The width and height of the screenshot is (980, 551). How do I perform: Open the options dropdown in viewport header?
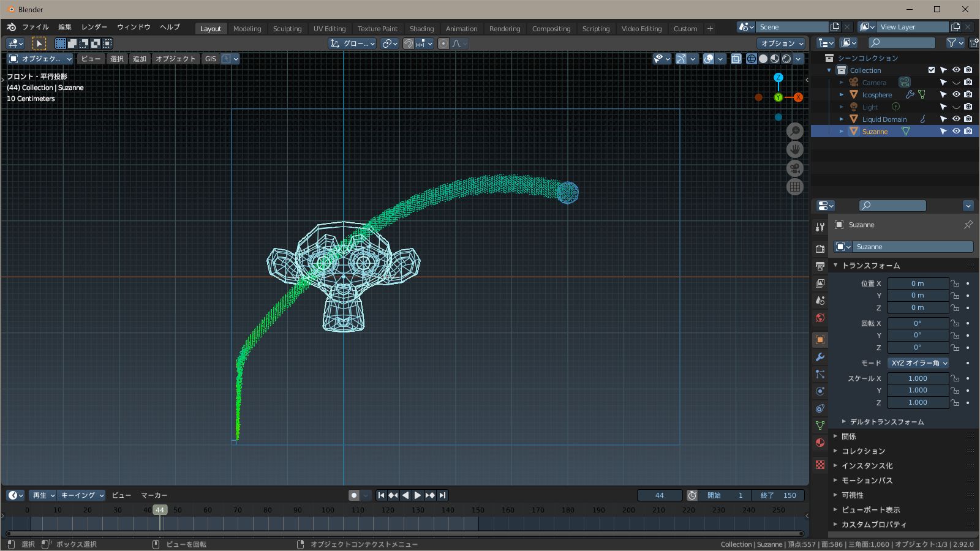(782, 43)
